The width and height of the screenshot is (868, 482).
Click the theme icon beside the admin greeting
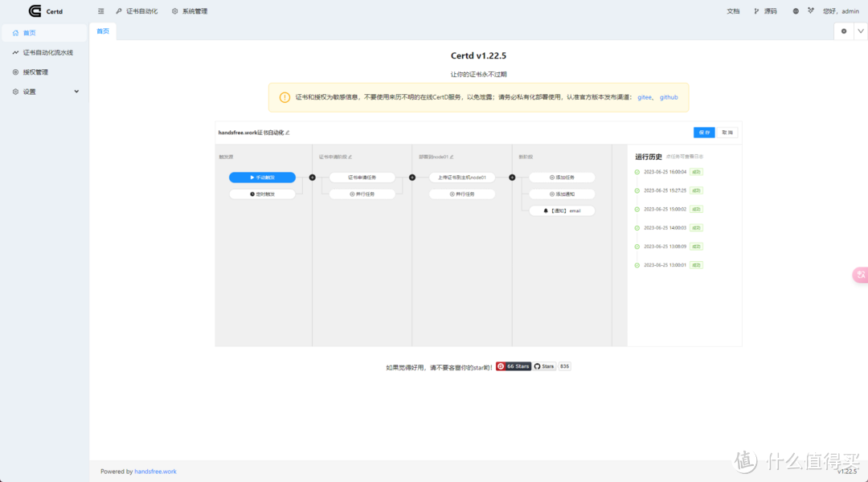tap(811, 11)
